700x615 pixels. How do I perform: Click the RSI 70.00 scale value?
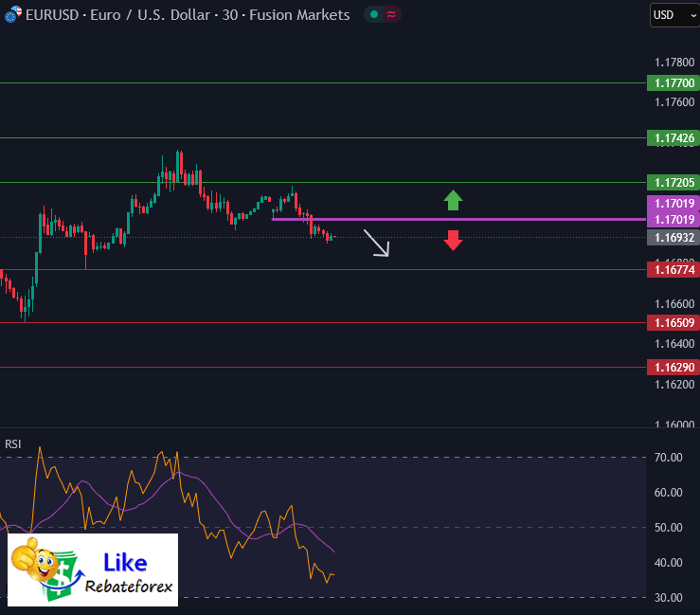669,458
